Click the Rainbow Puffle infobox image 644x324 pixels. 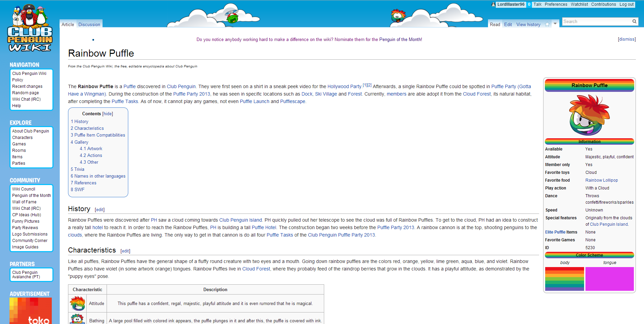tap(589, 115)
